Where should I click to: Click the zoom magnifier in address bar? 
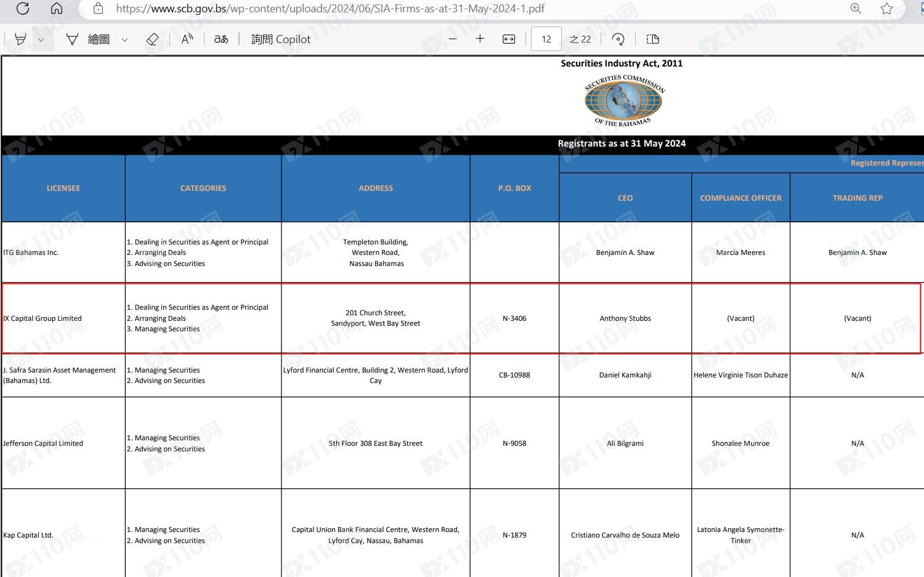[x=856, y=9]
